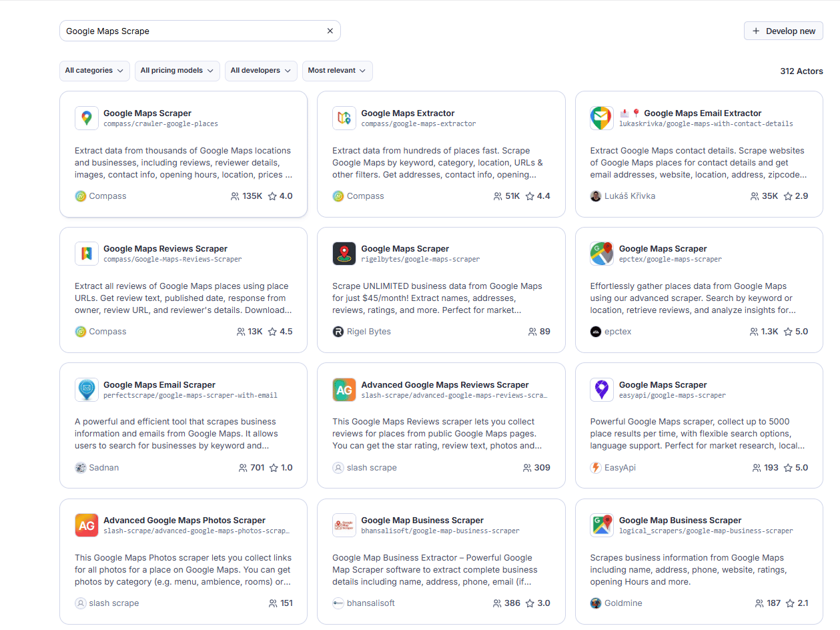
Task: Click the Advanced Google Maps Photos Scraper AG icon
Action: pyautogui.click(x=87, y=525)
